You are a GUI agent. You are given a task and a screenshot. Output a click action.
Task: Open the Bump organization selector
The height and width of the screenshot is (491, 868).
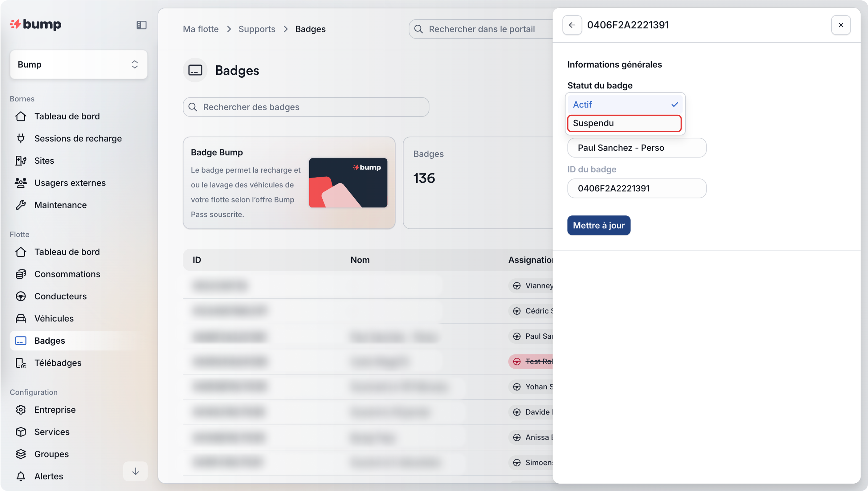coord(78,64)
